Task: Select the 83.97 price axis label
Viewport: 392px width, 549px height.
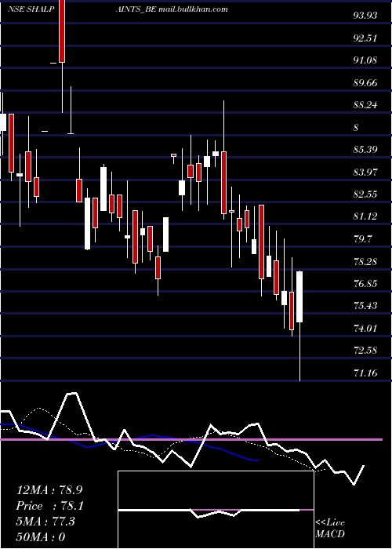Action: coord(365,172)
